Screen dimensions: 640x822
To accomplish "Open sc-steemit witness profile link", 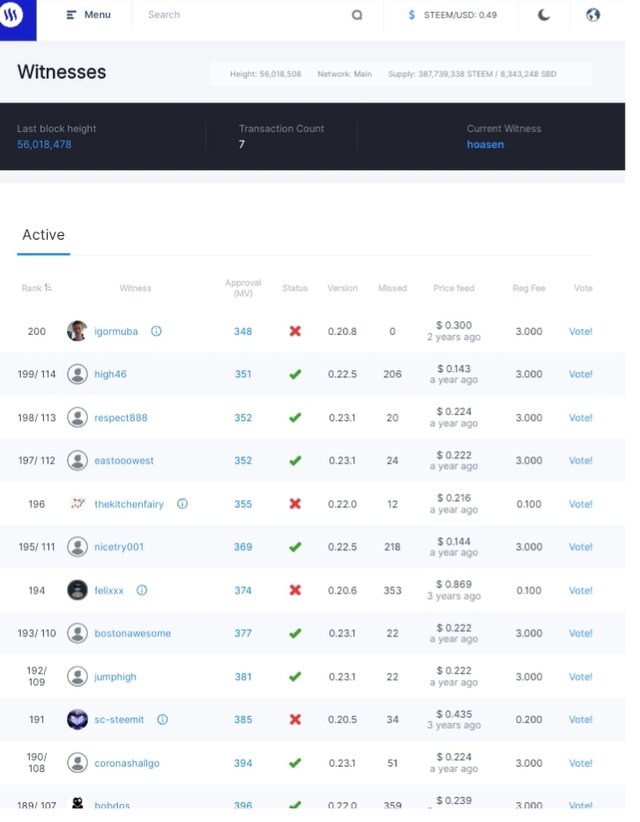I will click(118, 719).
